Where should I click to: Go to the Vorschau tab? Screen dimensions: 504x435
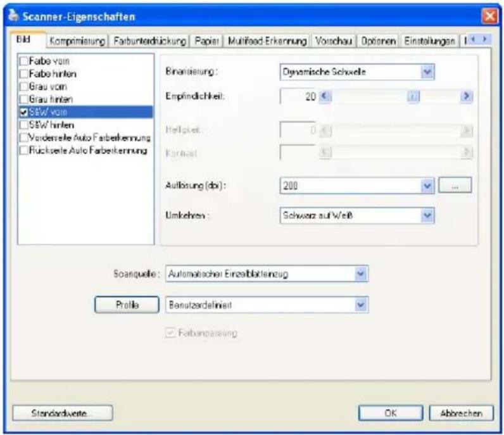[x=333, y=41]
